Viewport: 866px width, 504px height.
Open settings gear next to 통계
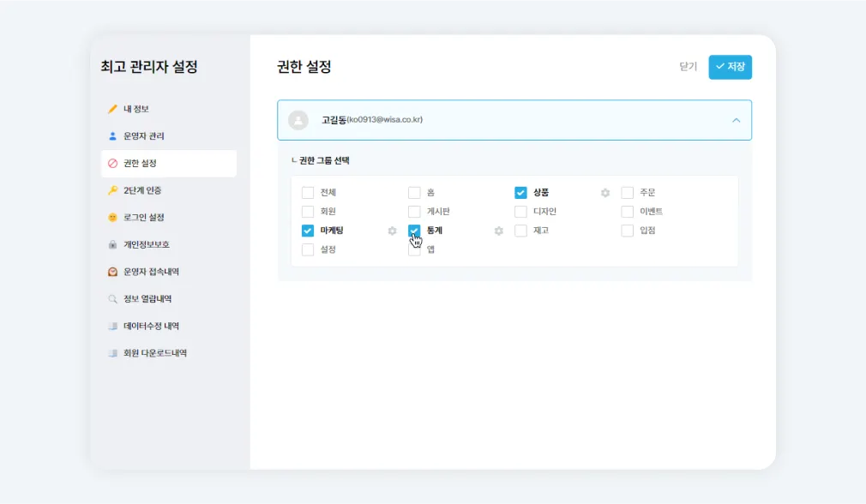pos(498,231)
